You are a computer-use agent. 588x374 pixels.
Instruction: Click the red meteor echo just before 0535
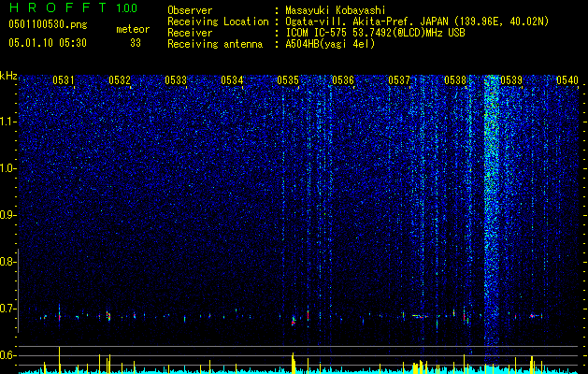click(294, 322)
